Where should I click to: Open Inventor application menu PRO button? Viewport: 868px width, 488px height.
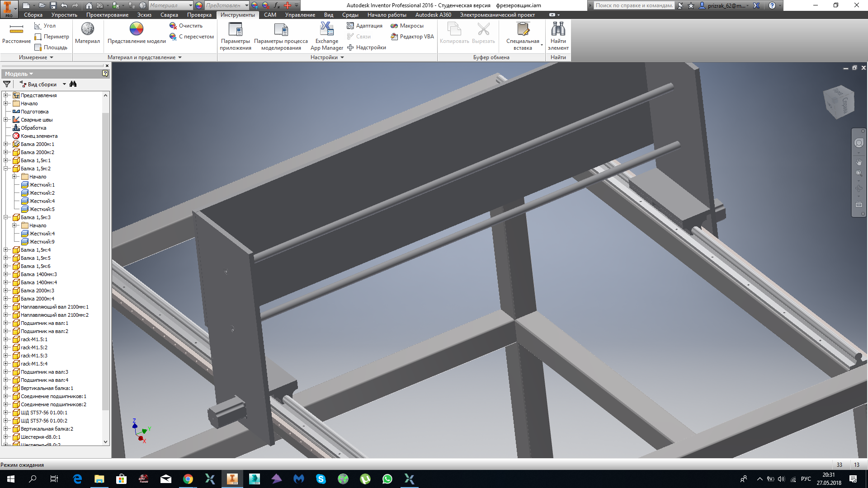[9, 9]
